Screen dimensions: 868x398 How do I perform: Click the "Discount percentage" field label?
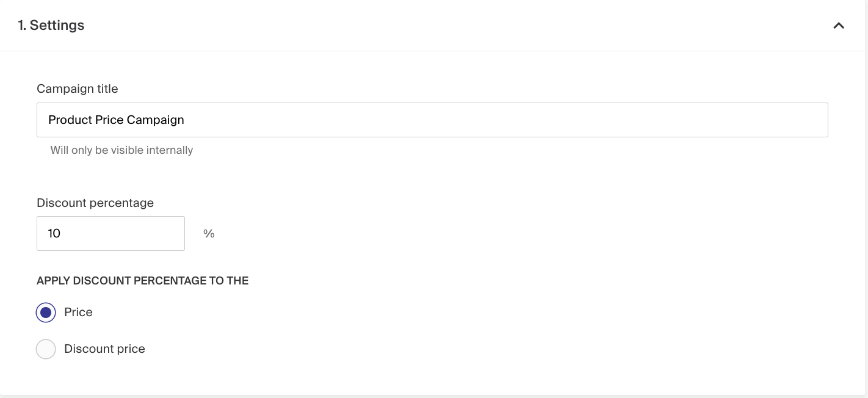pyautogui.click(x=95, y=203)
